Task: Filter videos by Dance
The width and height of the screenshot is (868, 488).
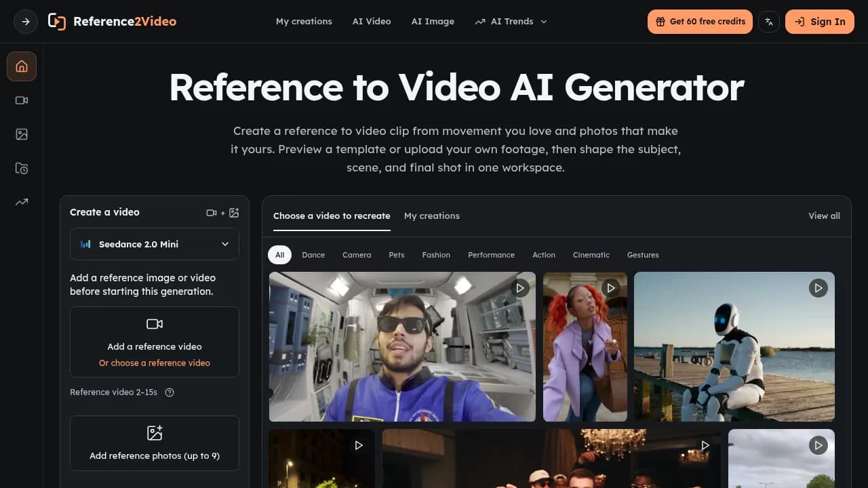Action: (x=313, y=255)
